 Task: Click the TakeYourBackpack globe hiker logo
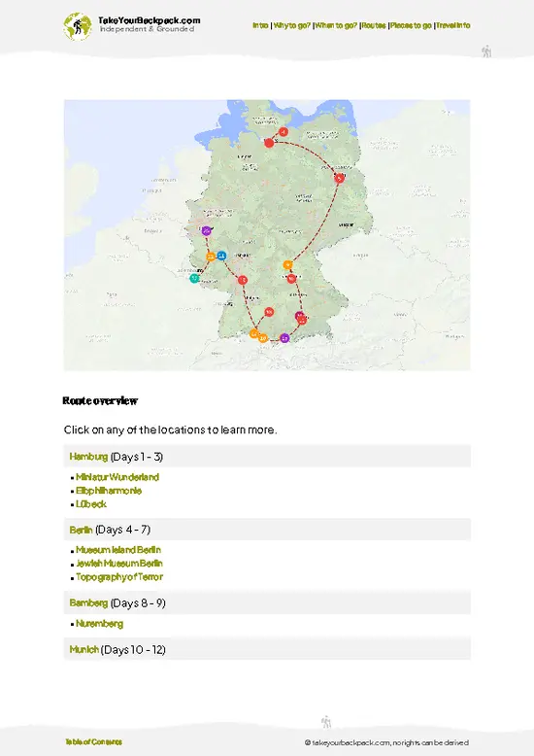[77, 26]
